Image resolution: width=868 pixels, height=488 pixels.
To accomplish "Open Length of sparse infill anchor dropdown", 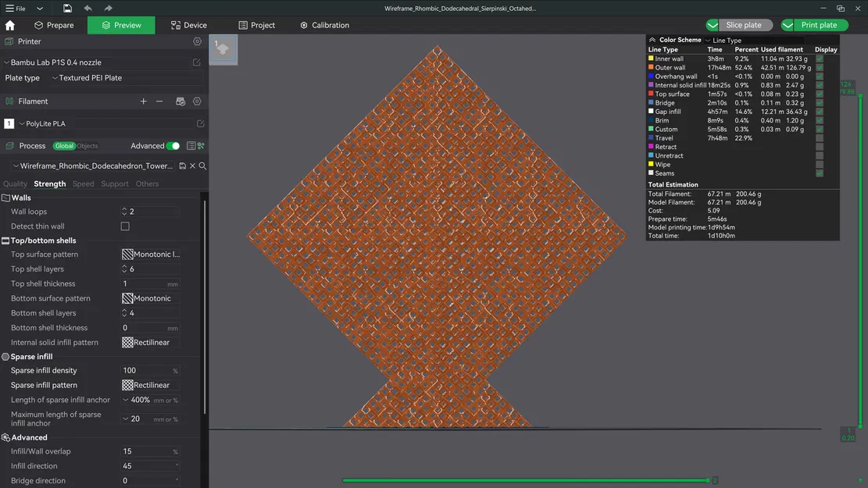I will coord(126,400).
